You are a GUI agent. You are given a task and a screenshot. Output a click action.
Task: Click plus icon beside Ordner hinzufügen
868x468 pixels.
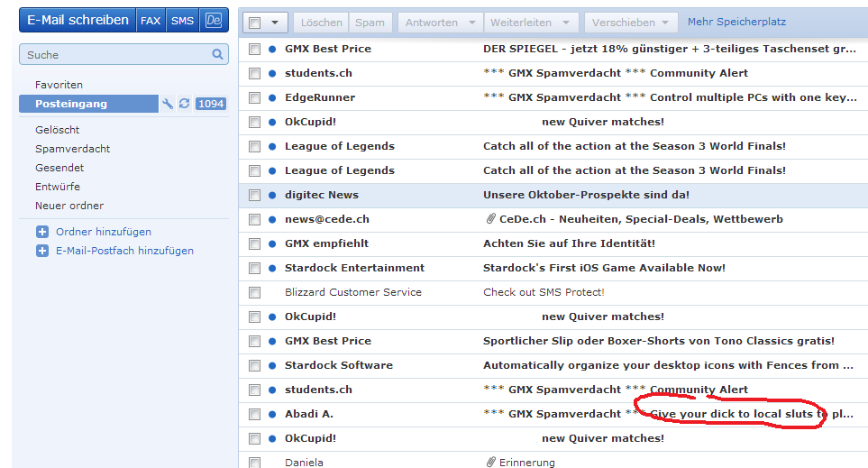[42, 232]
